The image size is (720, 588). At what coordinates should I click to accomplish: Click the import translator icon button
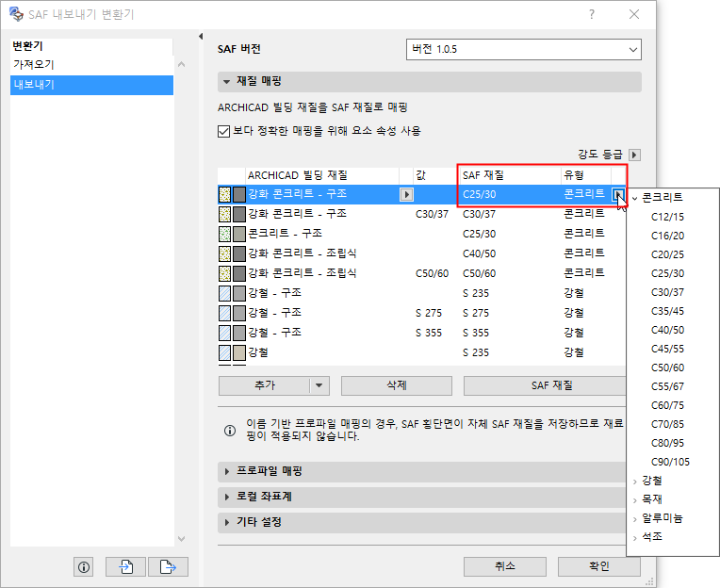(x=126, y=567)
